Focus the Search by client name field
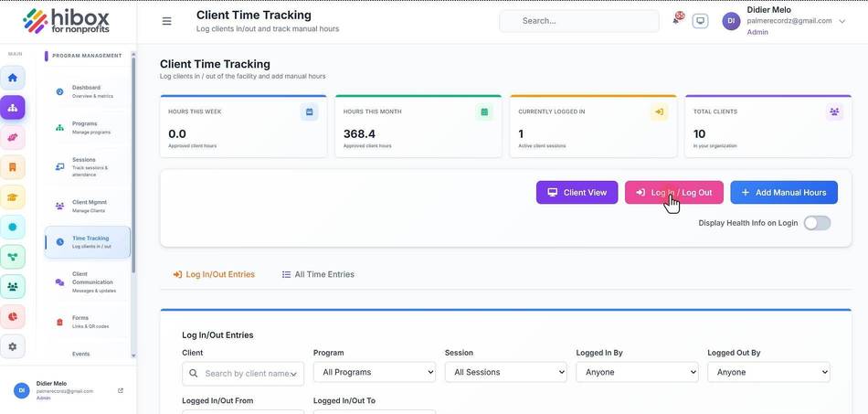 pos(243,374)
